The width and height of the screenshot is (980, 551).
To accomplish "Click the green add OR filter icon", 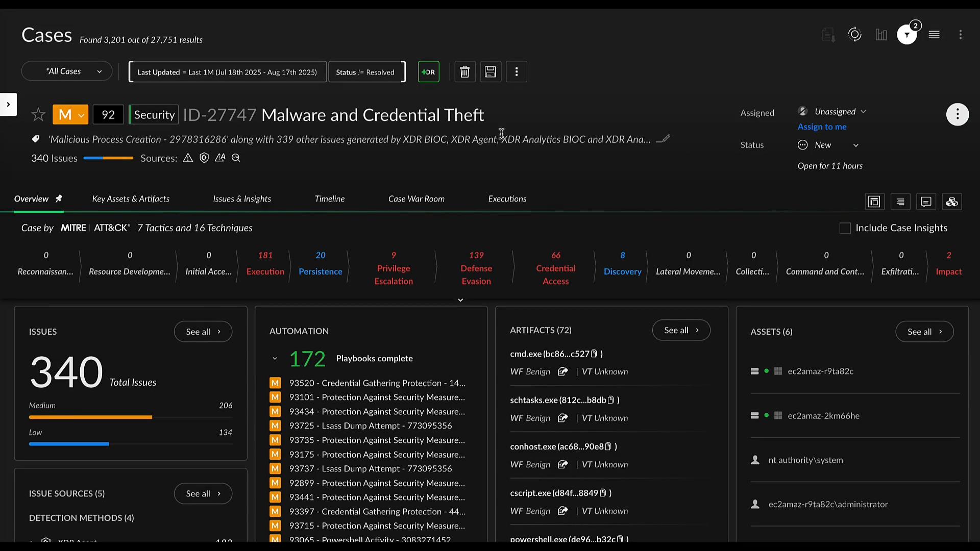I will click(428, 72).
